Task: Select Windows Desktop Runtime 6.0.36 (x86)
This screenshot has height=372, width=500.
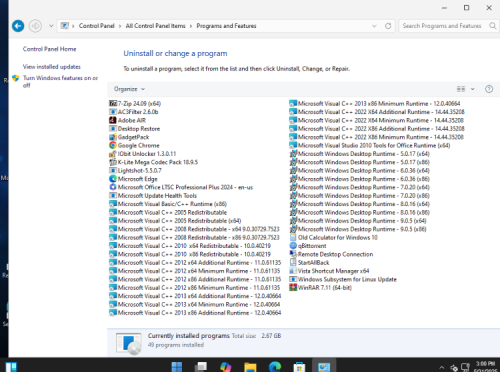Action: tap(359, 179)
